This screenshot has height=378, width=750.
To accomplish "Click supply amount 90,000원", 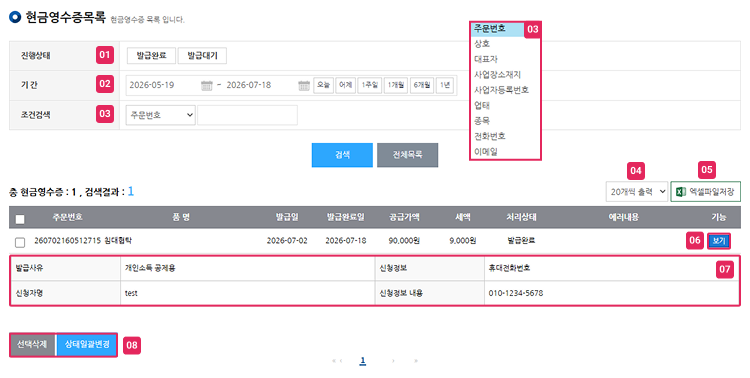I will coord(404,241).
